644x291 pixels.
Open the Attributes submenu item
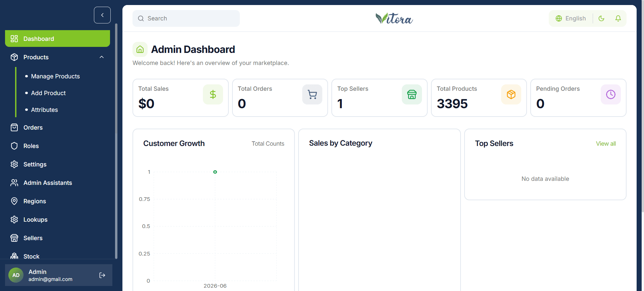coord(44,110)
